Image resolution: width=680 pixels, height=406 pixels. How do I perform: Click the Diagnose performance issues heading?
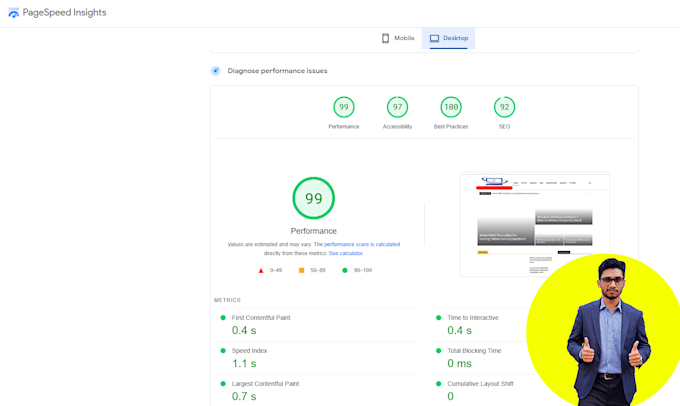(x=278, y=71)
